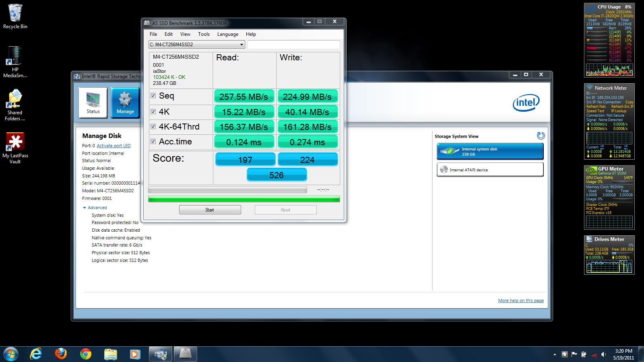The height and width of the screenshot is (362, 644).
Task: Open the View menu in AS SSD
Action: click(x=185, y=34)
